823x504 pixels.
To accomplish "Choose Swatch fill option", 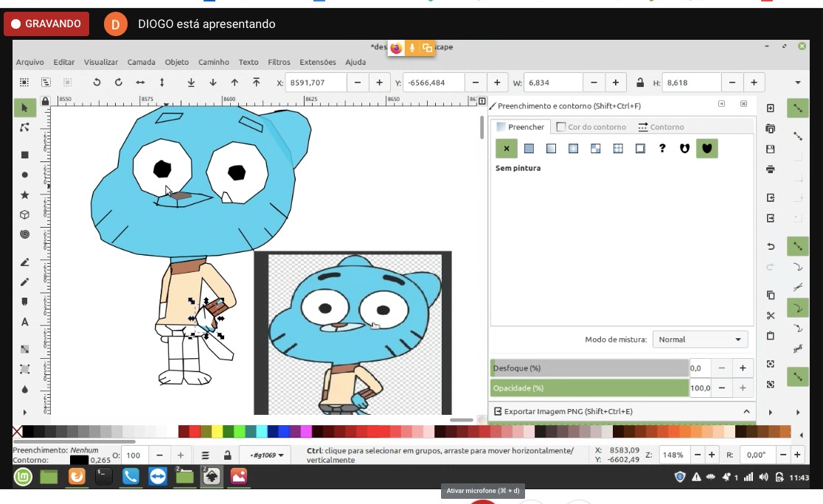I will 640,148.
